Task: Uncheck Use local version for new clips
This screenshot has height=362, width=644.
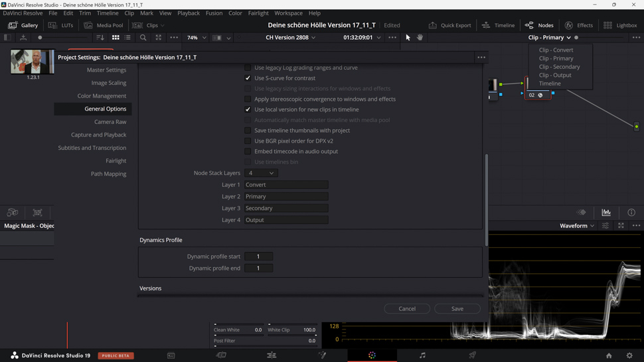Action: [x=248, y=109]
